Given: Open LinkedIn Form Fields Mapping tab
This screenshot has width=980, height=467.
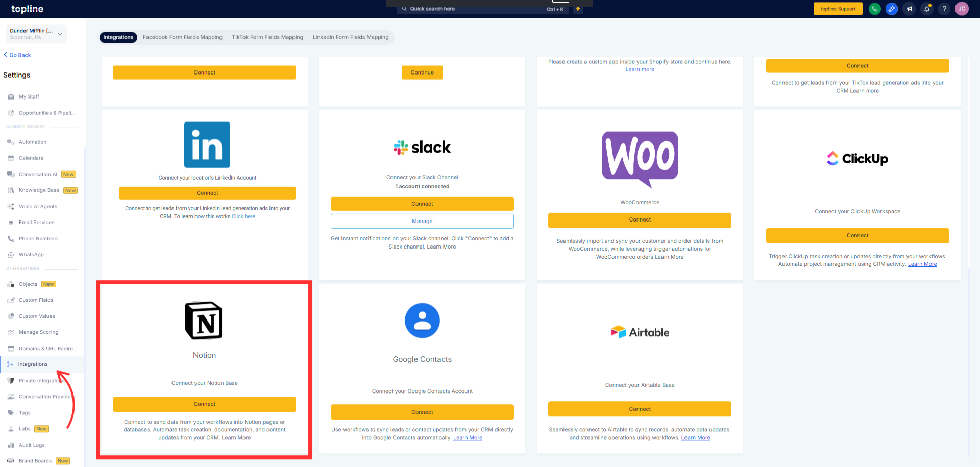Looking at the screenshot, I should coord(351,37).
